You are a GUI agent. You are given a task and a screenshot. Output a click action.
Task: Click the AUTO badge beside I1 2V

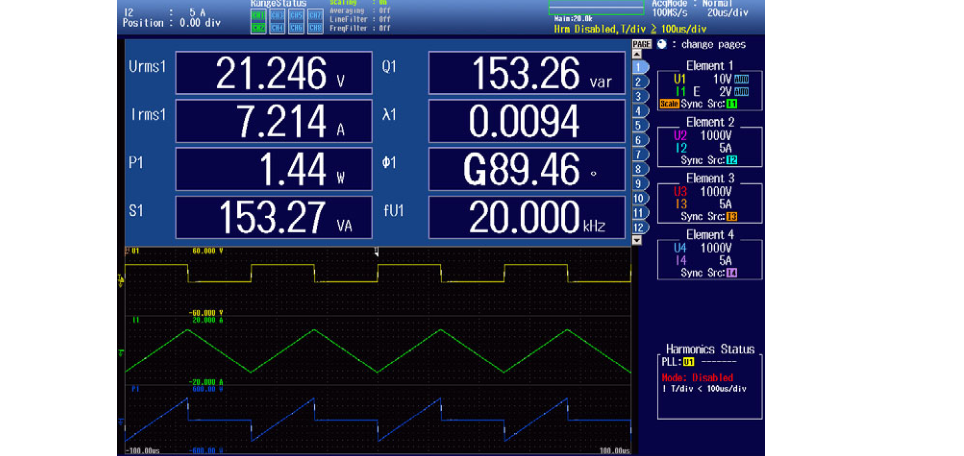pyautogui.click(x=741, y=92)
